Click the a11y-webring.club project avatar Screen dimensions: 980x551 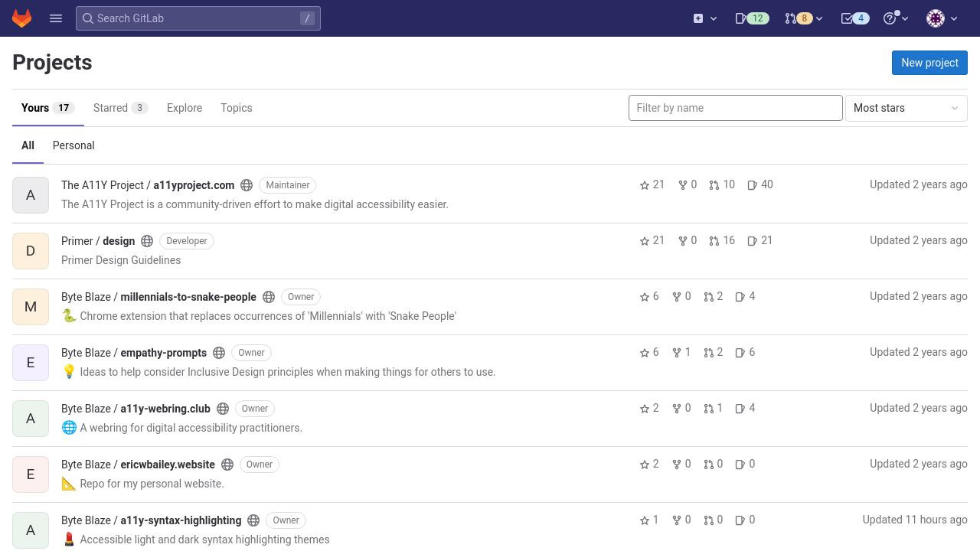pyautogui.click(x=31, y=418)
